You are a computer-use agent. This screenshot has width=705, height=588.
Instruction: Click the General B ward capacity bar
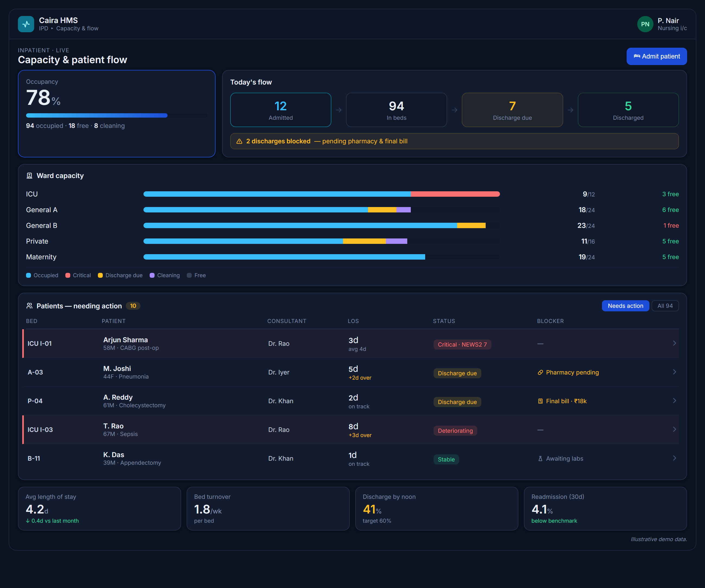pos(322,225)
